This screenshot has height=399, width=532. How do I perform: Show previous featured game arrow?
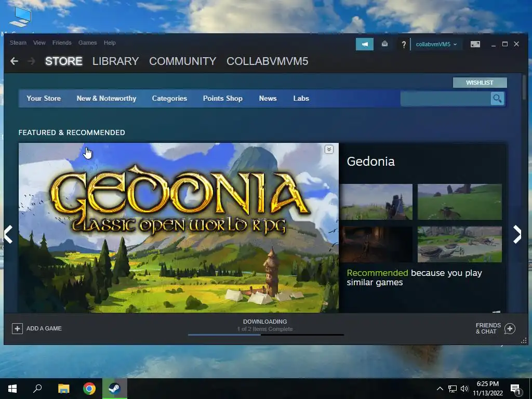point(8,234)
